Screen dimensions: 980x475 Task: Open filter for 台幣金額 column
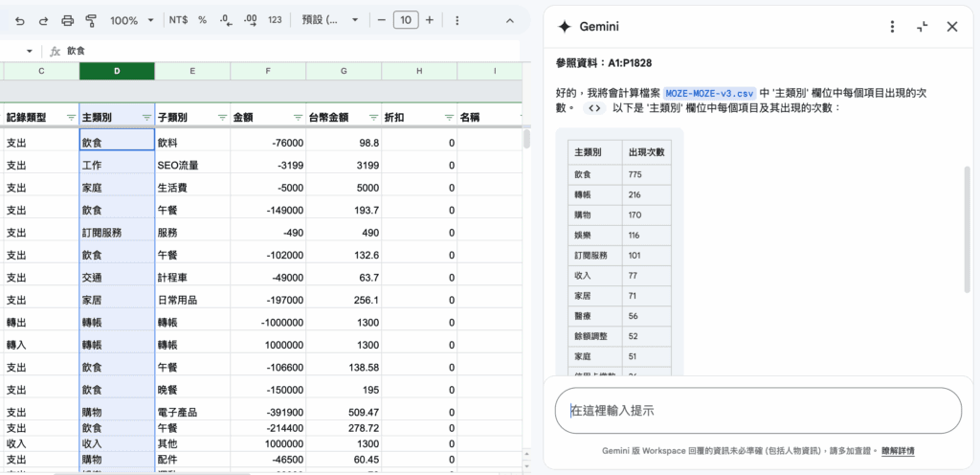(374, 117)
